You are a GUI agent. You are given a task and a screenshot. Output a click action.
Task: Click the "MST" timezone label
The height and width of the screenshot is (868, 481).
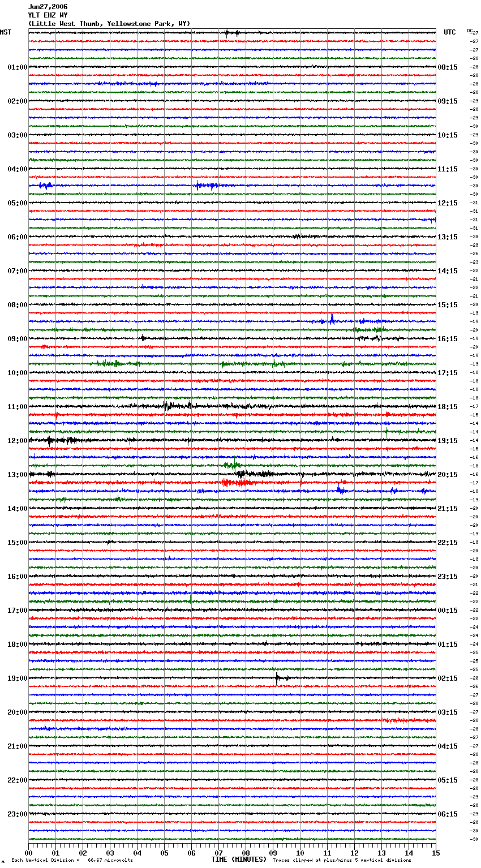(6, 32)
